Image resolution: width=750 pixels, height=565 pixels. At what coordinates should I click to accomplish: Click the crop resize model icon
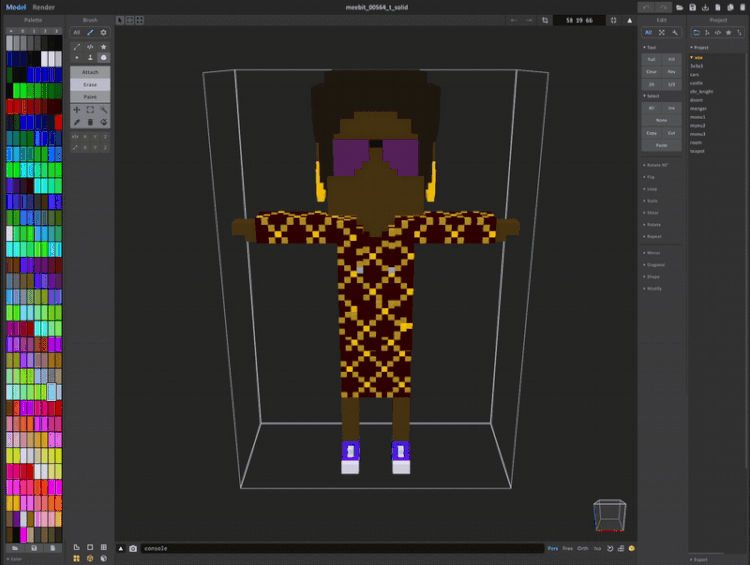point(545,20)
